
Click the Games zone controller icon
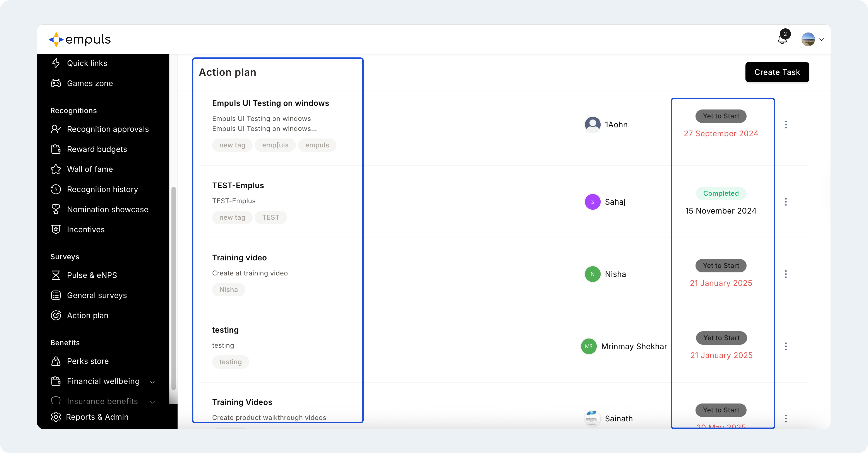[x=56, y=83]
